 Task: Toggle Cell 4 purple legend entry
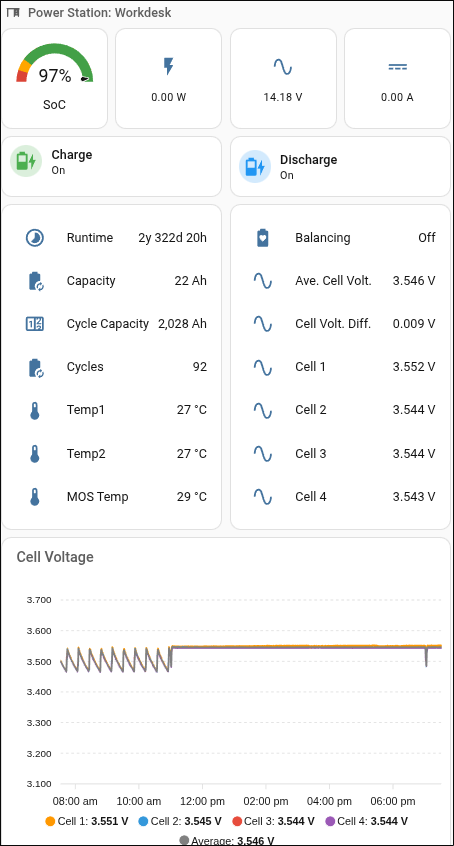367,821
